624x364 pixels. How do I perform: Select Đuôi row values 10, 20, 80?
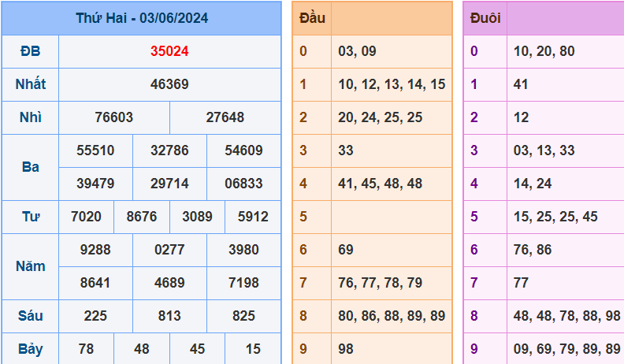(x=544, y=51)
